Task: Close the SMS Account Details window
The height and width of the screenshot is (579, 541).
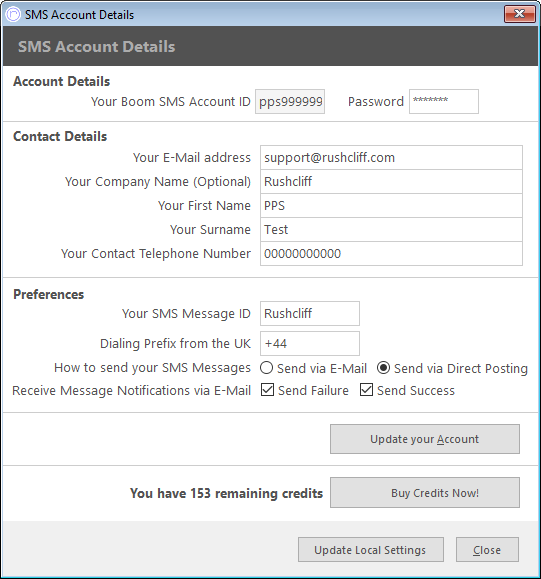Action: pos(520,14)
